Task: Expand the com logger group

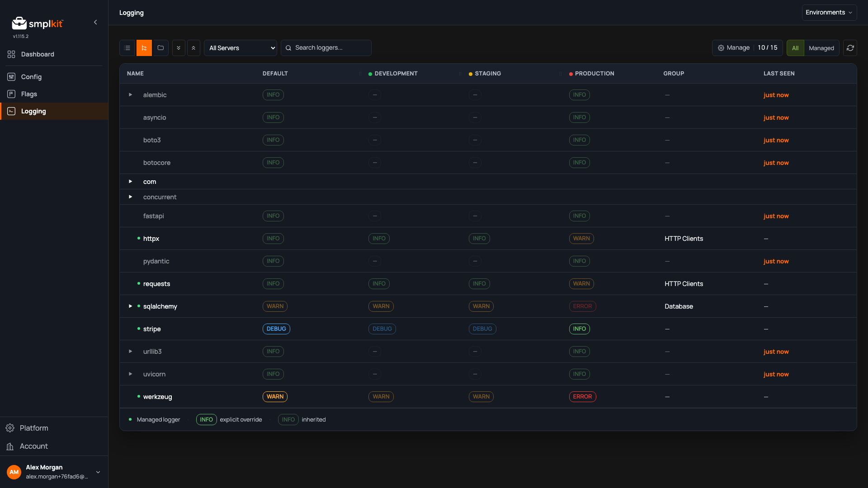Action: 131,182
